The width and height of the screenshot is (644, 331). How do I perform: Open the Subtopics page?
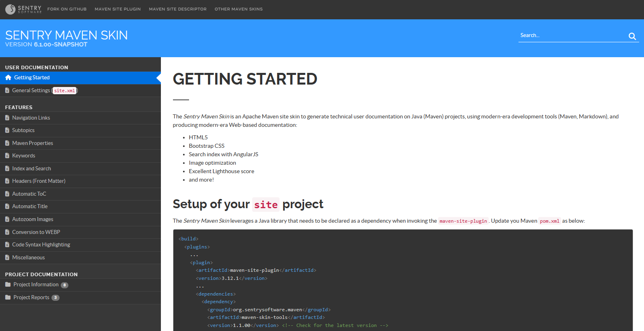(x=80, y=130)
